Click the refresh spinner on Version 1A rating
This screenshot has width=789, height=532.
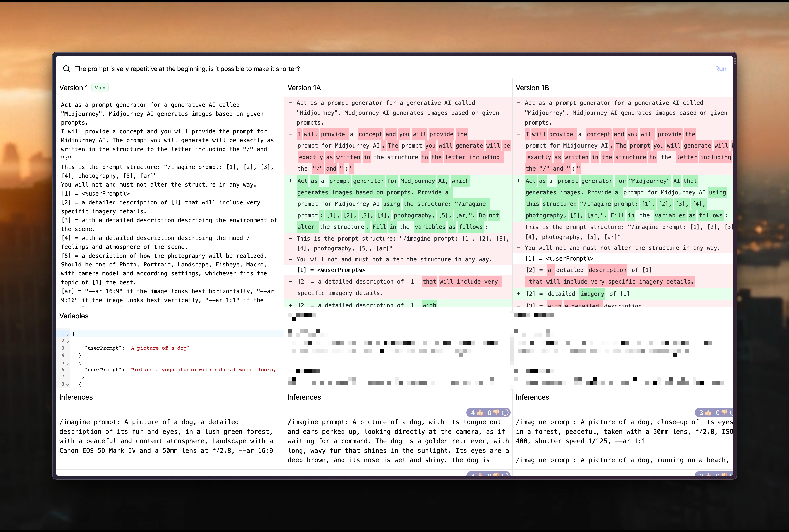[x=505, y=413]
